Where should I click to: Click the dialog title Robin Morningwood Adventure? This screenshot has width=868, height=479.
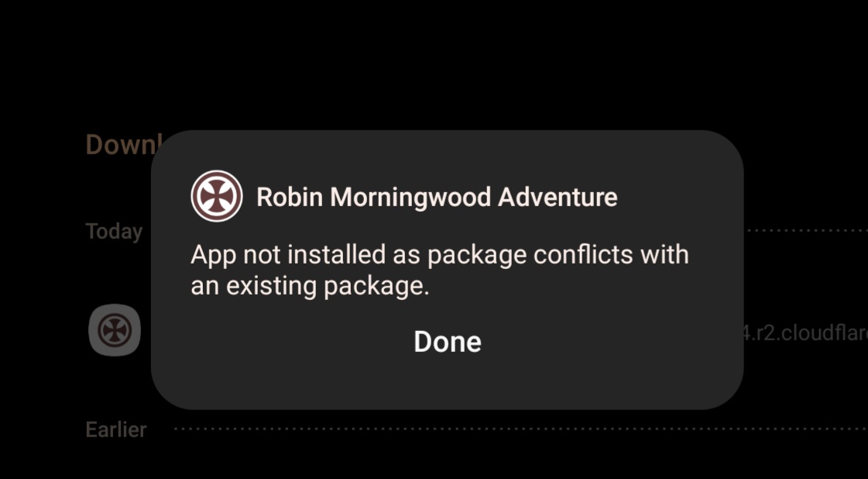point(437,197)
